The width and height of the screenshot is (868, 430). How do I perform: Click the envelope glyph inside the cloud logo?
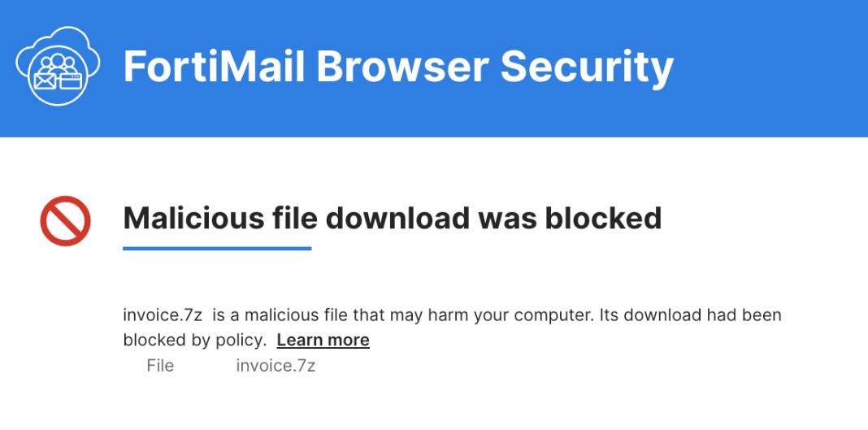tap(45, 80)
